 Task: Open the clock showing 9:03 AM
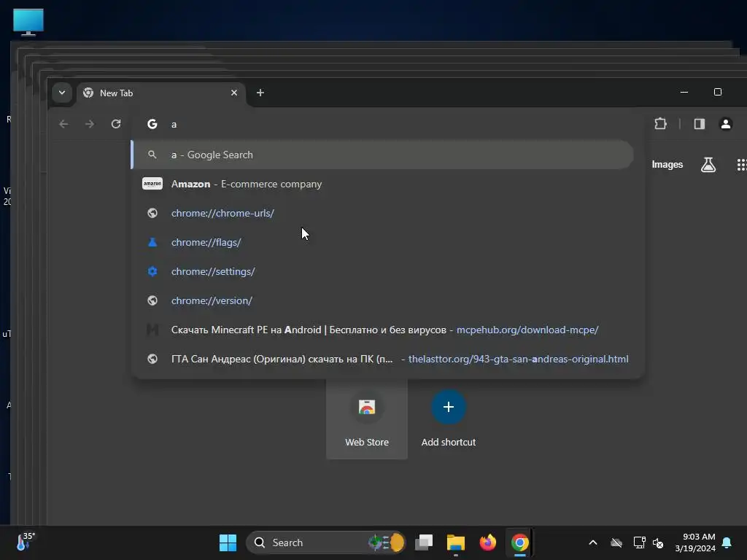[695, 542]
